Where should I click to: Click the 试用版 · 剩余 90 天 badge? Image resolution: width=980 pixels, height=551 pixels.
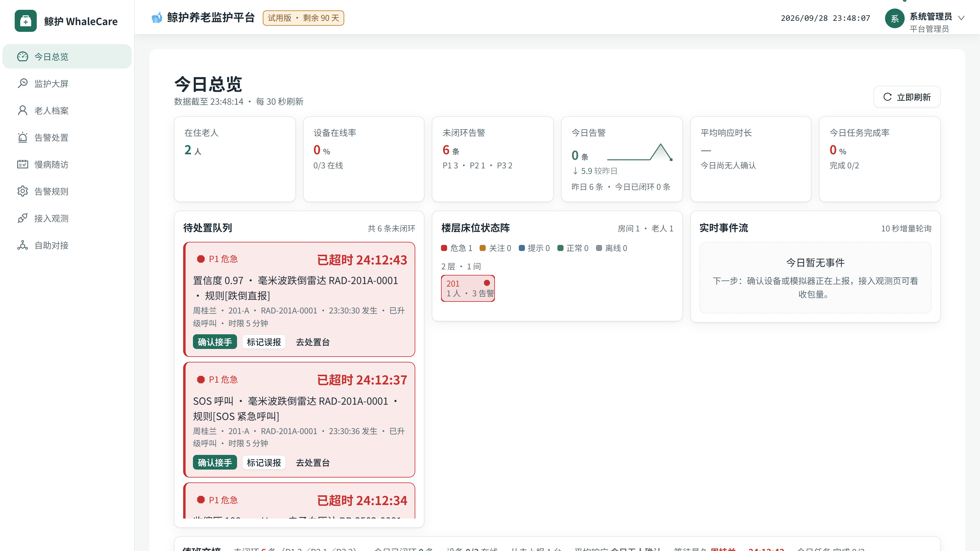point(303,18)
